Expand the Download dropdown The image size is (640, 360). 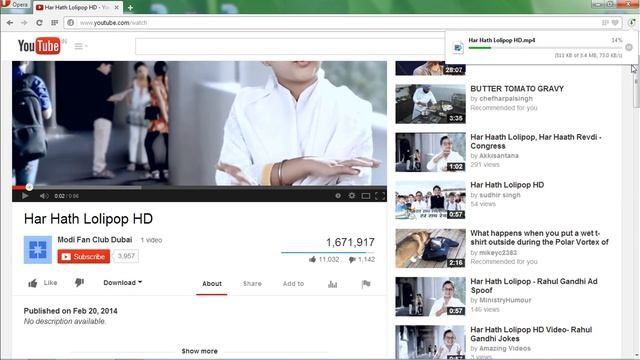[122, 282]
